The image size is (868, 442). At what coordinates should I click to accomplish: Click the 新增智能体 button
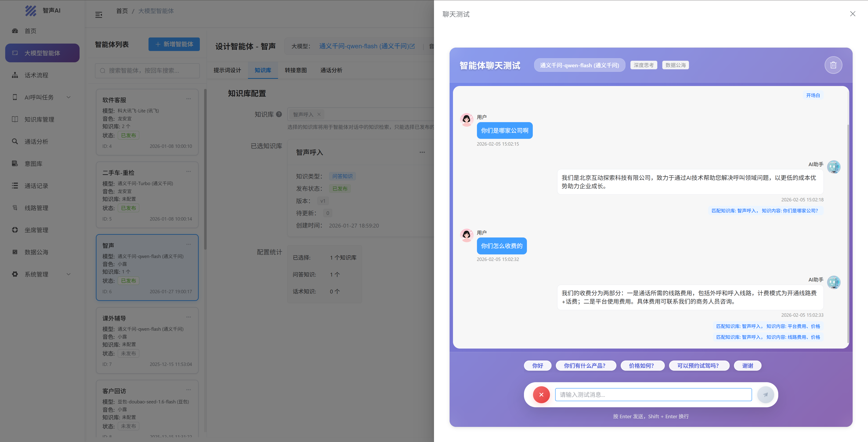point(174,44)
